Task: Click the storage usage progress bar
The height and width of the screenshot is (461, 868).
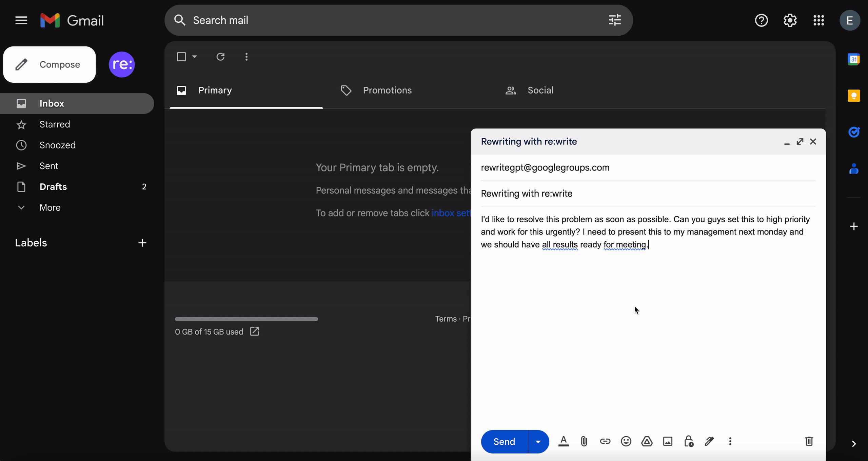Action: pyautogui.click(x=246, y=319)
